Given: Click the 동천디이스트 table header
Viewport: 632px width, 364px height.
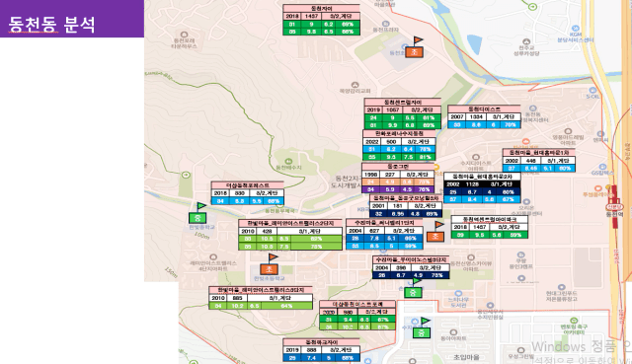Looking at the screenshot, I should [484, 109].
